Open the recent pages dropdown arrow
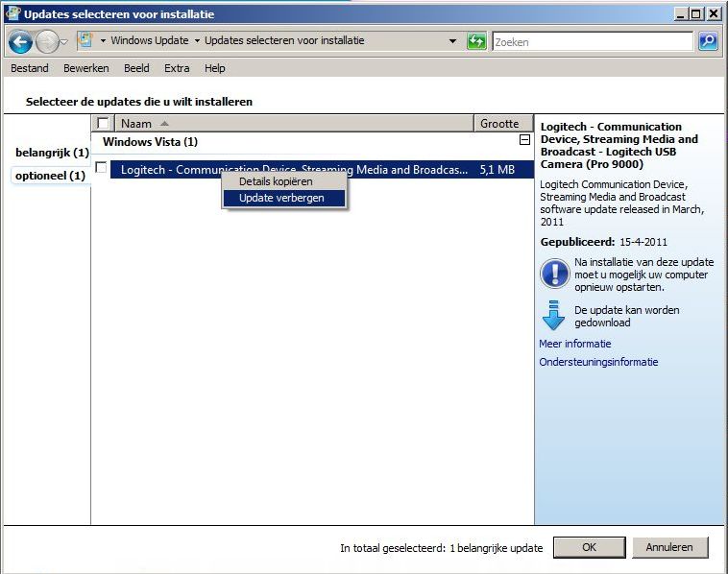 [64, 42]
